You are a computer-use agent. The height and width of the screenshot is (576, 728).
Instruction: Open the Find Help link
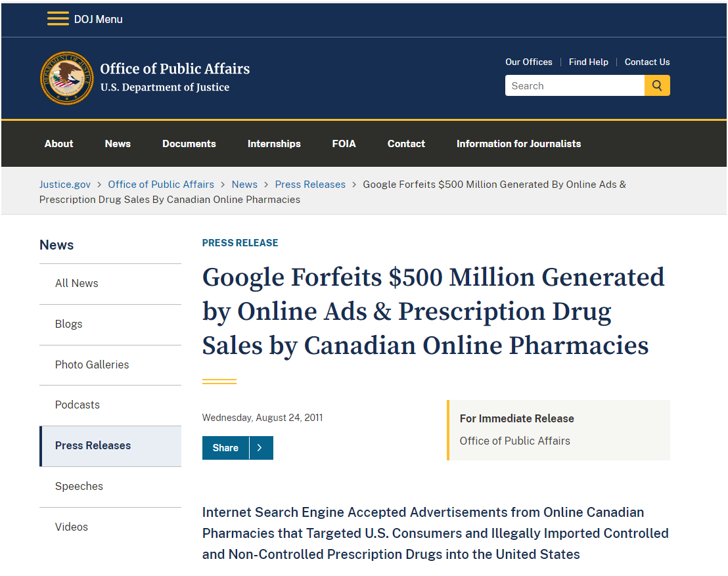coord(588,62)
